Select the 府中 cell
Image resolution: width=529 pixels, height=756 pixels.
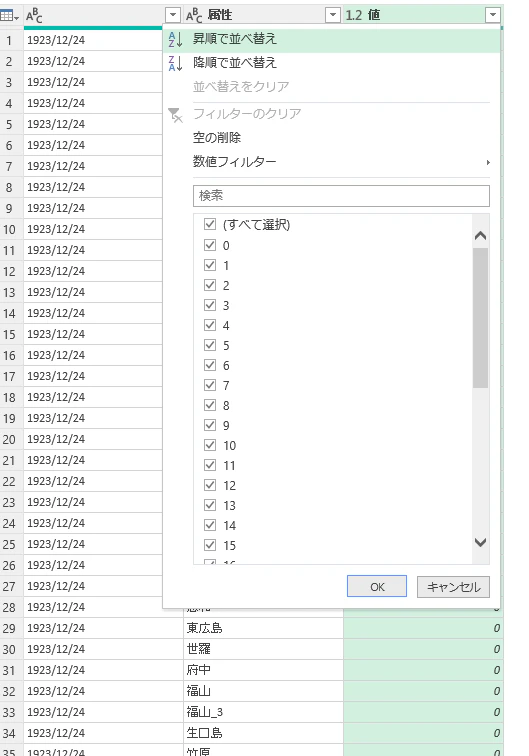click(263, 670)
